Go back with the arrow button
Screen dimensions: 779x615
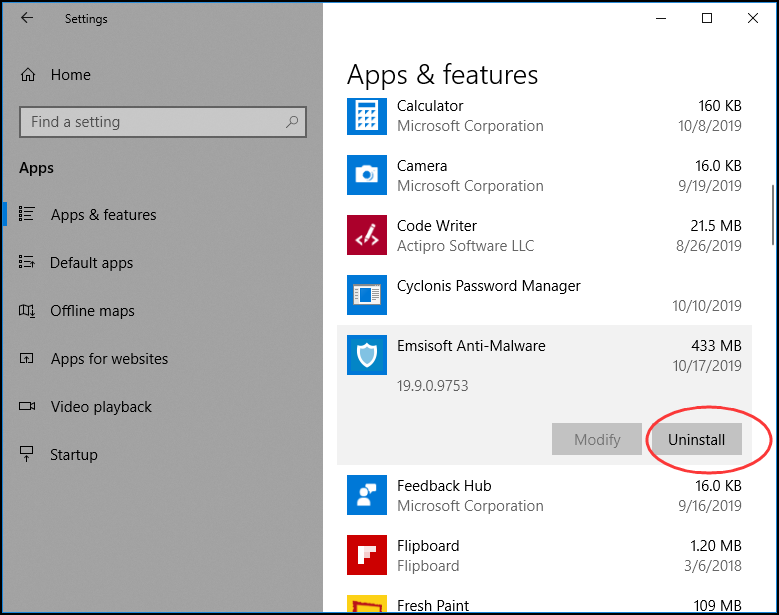pos(27,18)
